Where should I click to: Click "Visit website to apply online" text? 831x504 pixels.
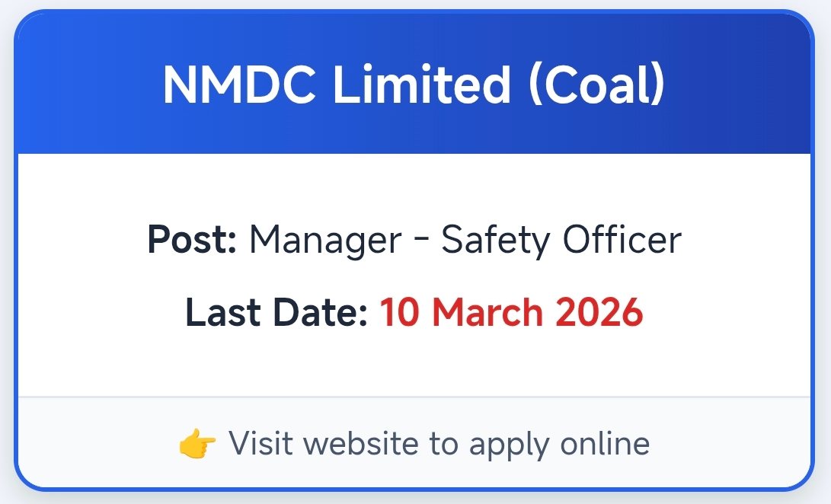pos(439,444)
